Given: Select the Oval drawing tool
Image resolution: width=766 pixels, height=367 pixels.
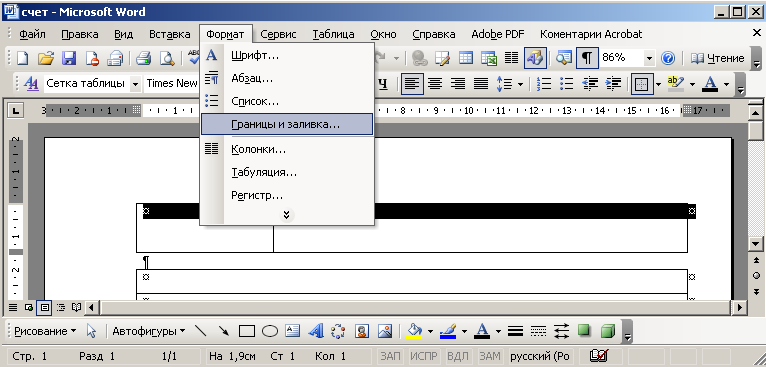Looking at the screenshot, I should [x=270, y=331].
